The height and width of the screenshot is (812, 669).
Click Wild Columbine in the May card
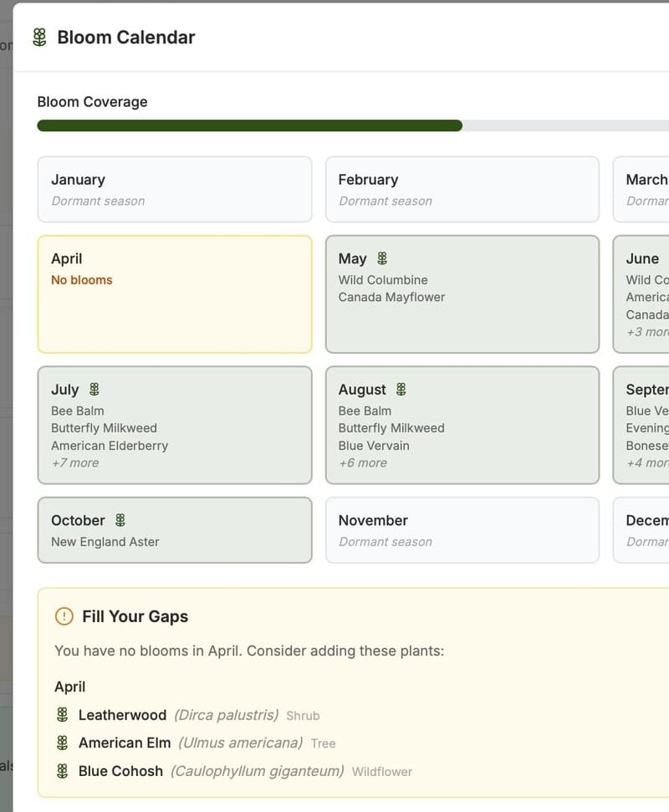(x=384, y=279)
